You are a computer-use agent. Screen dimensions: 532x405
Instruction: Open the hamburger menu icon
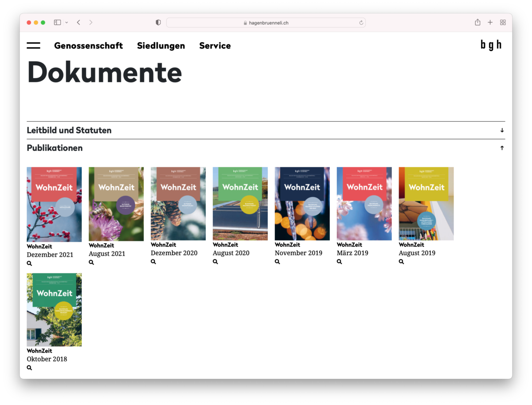[33, 46]
